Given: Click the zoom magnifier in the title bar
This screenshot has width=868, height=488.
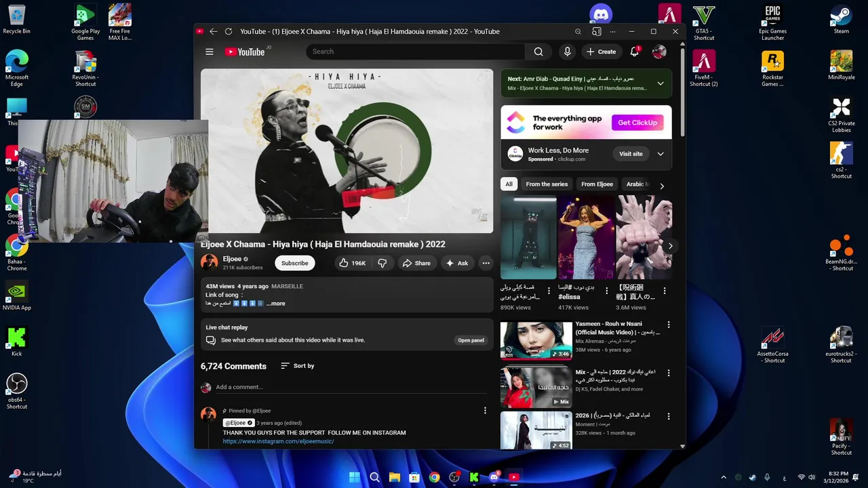Looking at the screenshot, I should tap(578, 31).
